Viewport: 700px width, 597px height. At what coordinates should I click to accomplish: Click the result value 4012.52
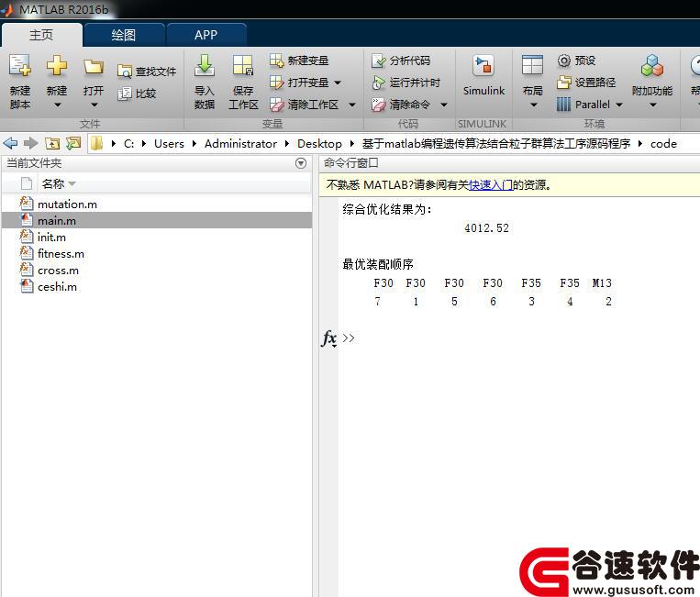(x=486, y=228)
